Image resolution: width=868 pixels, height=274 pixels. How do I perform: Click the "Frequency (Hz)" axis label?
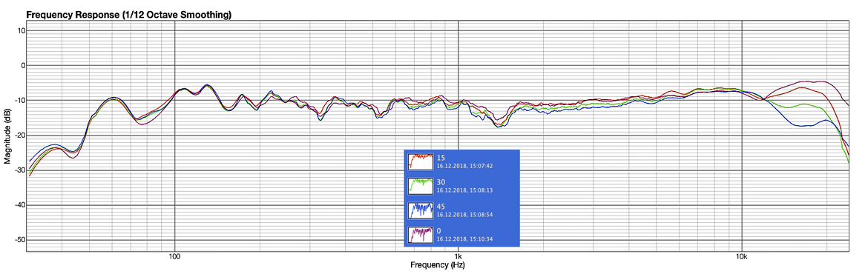pos(437,265)
